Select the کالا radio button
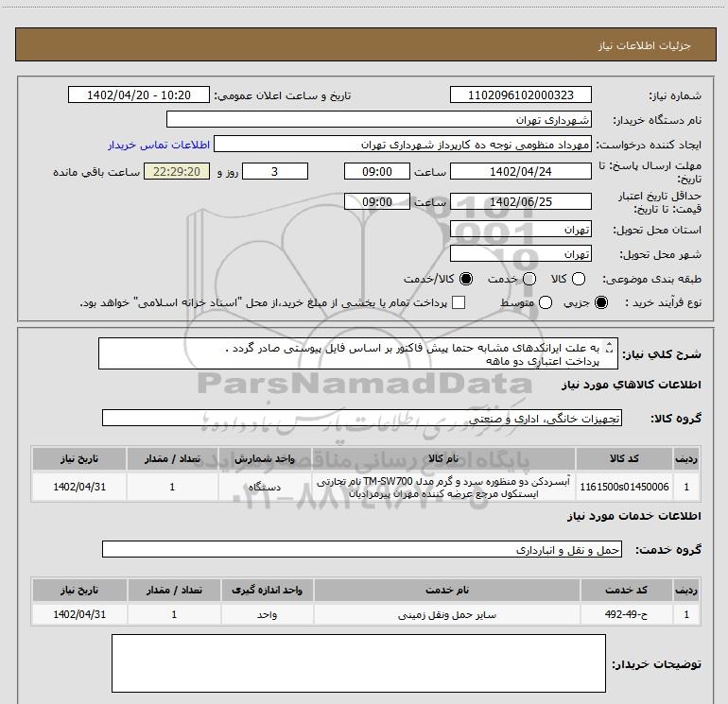The height and width of the screenshot is (704, 728). [x=579, y=279]
